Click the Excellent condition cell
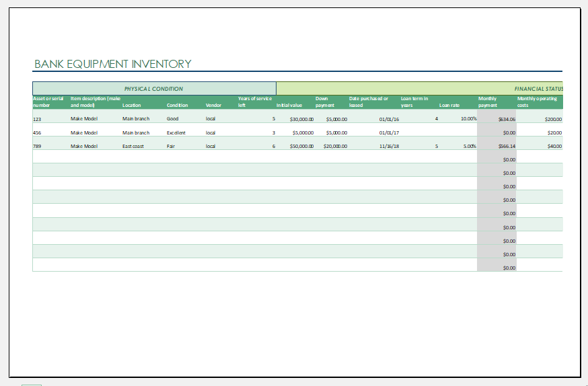588x386 pixels. pyautogui.click(x=176, y=132)
